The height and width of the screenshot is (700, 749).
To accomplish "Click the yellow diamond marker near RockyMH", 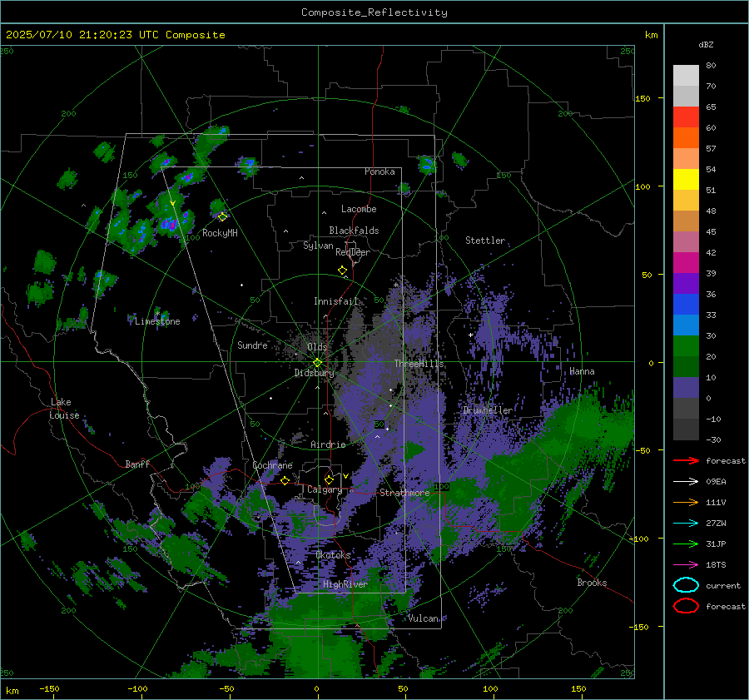I will pyautogui.click(x=222, y=217).
